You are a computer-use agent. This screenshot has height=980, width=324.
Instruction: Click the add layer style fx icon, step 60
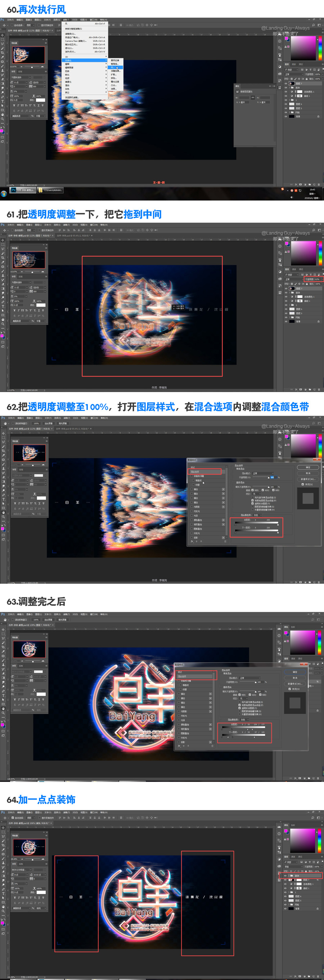[x=296, y=184]
